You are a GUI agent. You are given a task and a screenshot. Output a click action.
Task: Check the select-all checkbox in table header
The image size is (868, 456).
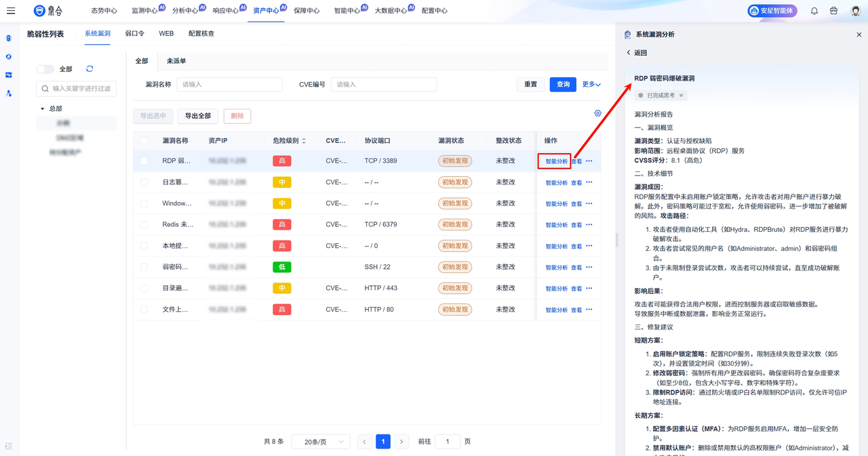tap(144, 141)
